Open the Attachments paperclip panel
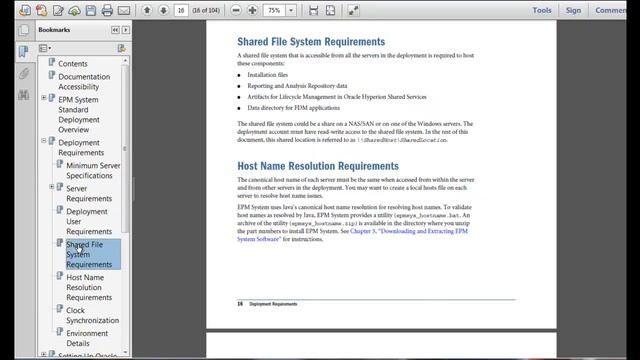Image resolution: width=640 pixels, height=360 pixels. coord(24,73)
